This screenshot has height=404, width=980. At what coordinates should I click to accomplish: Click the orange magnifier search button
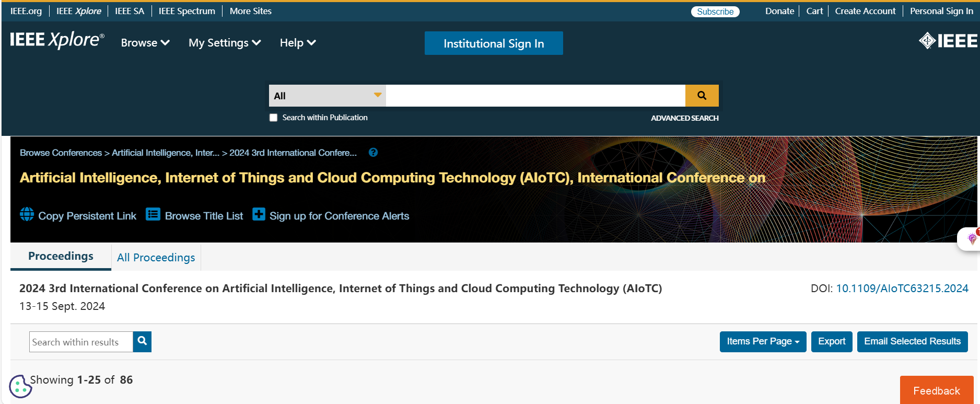click(702, 96)
